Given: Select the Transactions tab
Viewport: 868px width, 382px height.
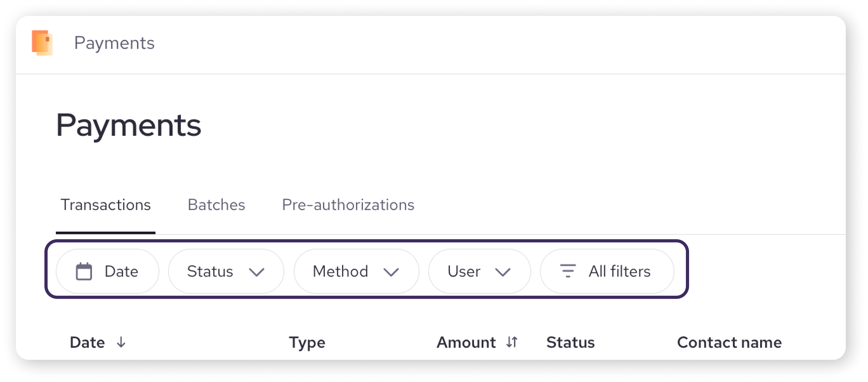Looking at the screenshot, I should (x=105, y=204).
